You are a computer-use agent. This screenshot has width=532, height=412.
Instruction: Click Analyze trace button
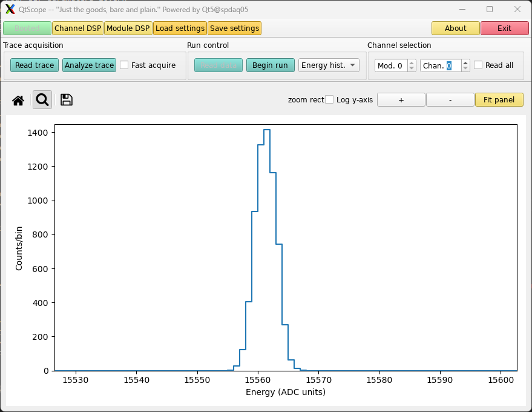click(x=89, y=65)
